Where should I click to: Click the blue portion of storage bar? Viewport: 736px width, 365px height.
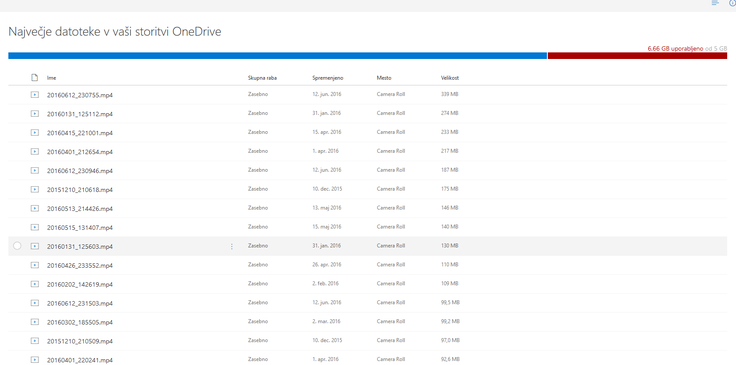point(277,55)
